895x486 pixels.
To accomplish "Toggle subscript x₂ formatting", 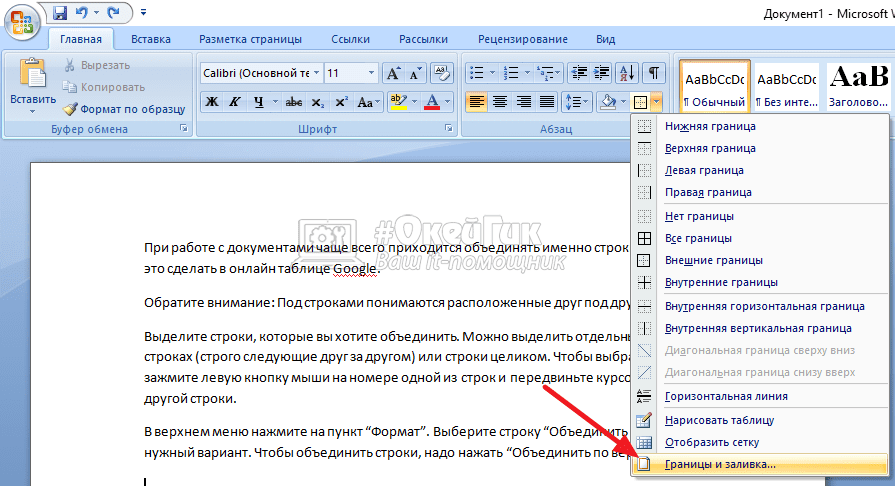I will (318, 102).
